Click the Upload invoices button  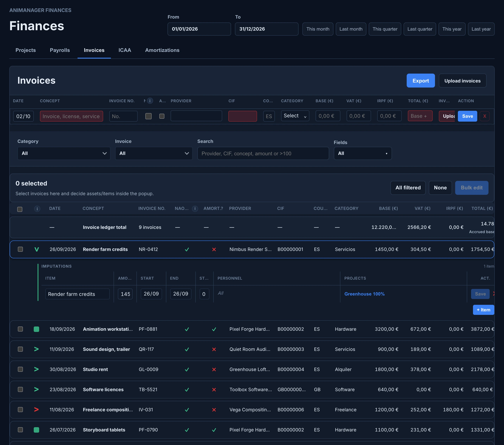tap(462, 81)
